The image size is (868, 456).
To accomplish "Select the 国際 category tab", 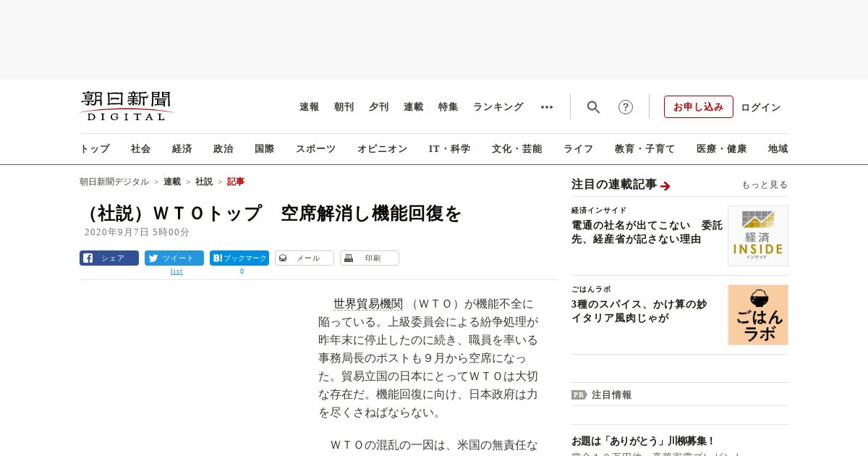I will pyautogui.click(x=265, y=149).
